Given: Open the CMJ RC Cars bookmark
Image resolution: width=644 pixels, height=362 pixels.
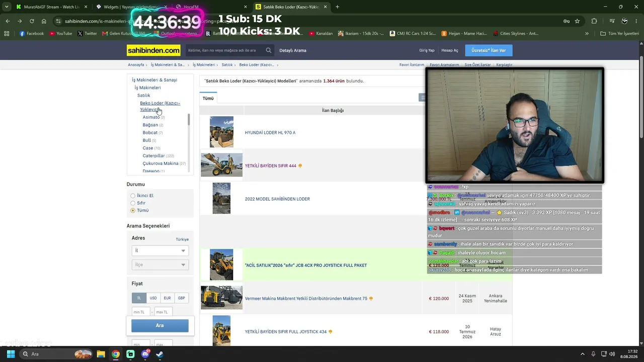Looking at the screenshot, I should 413,34.
